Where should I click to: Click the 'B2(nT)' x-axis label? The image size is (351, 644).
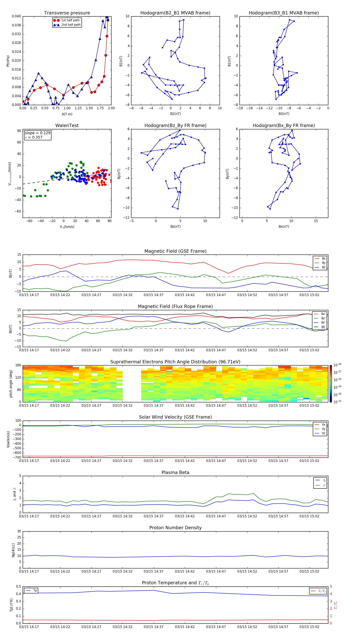click(175, 114)
